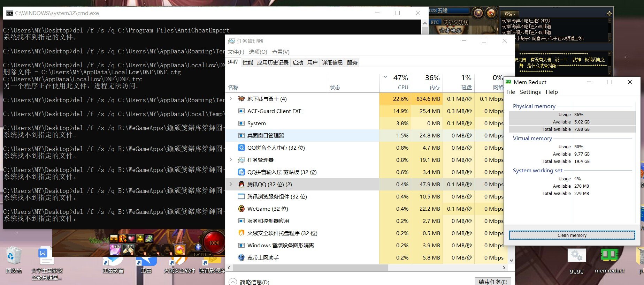This screenshot has width=644, height=285.
Task: Select the gggg desktop file icon
Action: [x=576, y=256]
